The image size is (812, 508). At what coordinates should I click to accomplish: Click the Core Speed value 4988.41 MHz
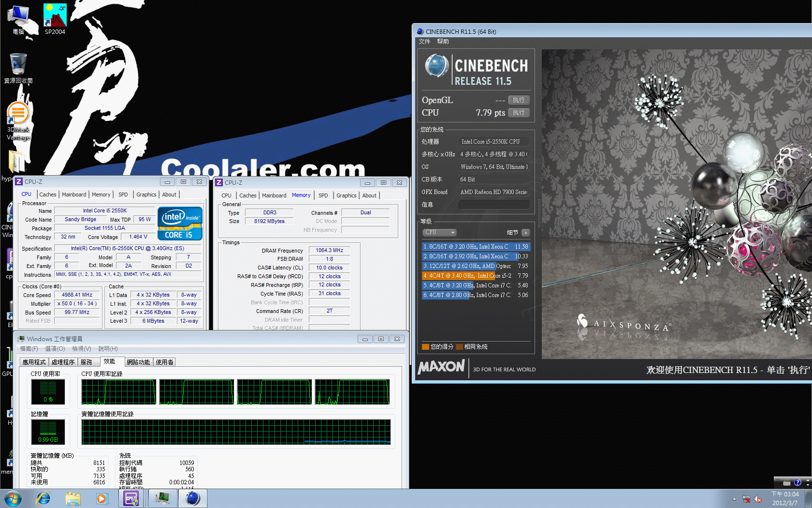[77, 295]
